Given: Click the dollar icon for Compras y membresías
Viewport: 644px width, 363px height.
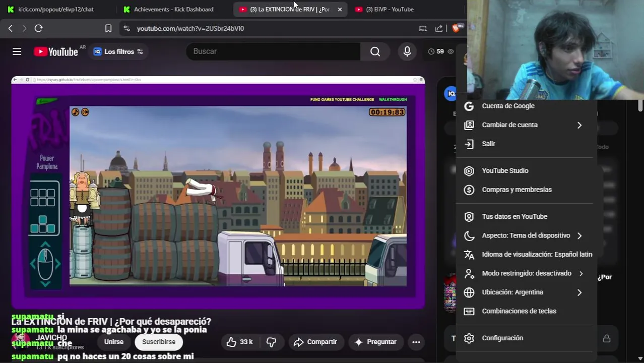Looking at the screenshot, I should 469,190.
